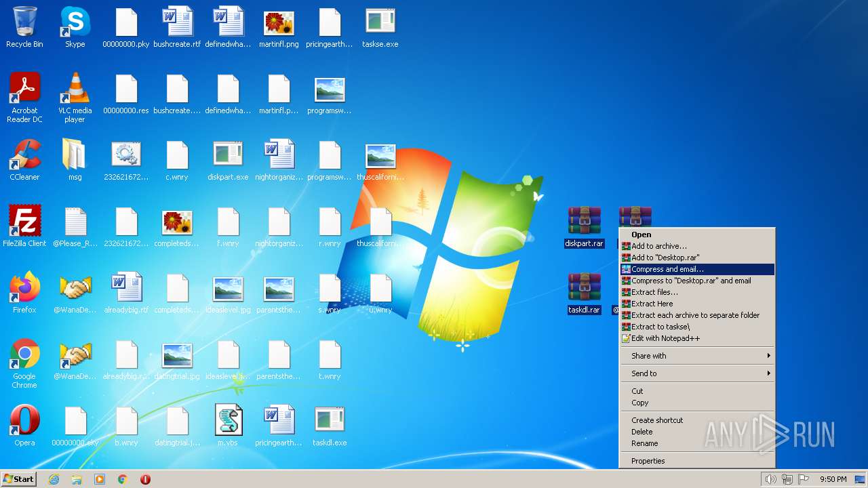Select the u.wnry file
Screen dimensions: 868x488
click(380, 293)
